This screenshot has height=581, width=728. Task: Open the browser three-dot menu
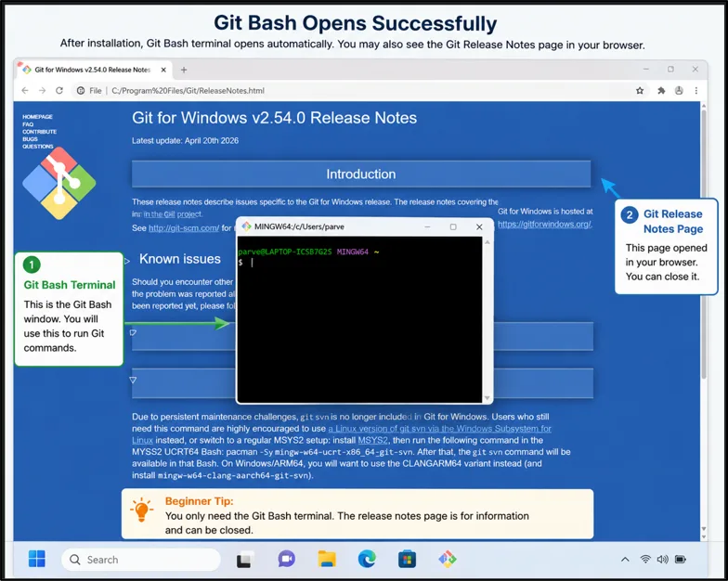696,91
